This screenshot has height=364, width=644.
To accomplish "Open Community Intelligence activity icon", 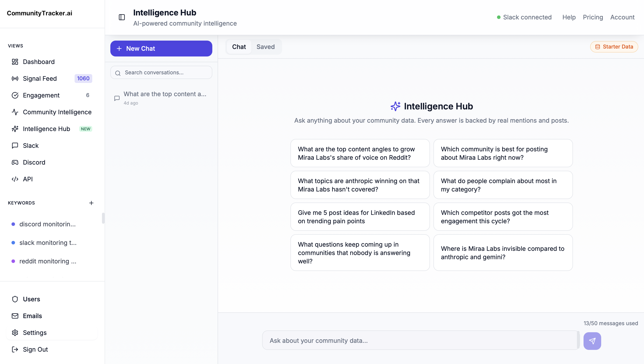I will tap(15, 112).
